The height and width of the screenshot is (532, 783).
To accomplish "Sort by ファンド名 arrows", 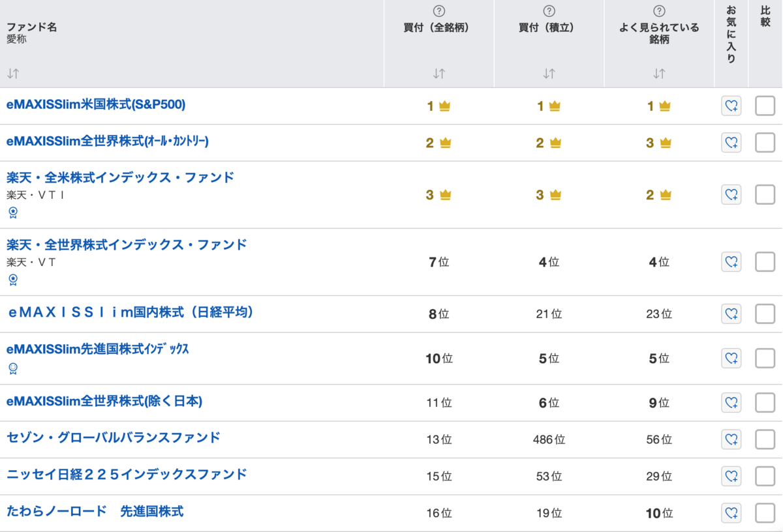I will pos(12,74).
